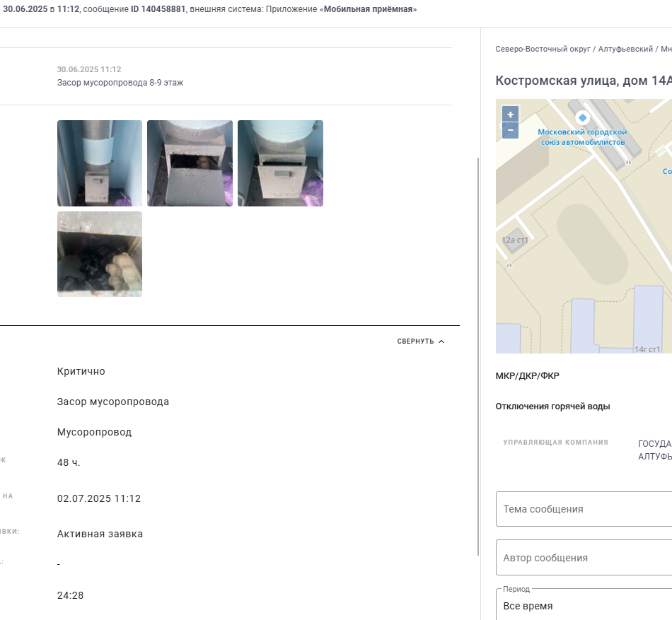Zoom out on the map with minus button
Screen dimensions: 672x620
click(x=510, y=130)
